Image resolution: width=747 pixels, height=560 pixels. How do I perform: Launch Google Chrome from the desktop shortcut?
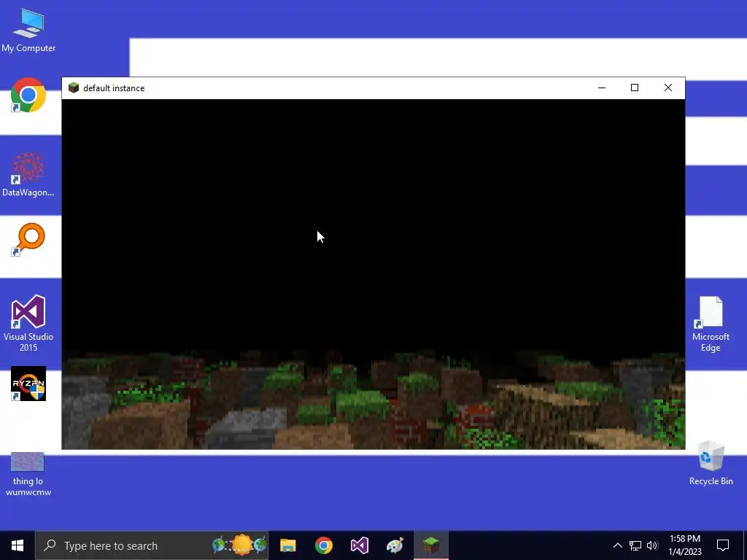(x=28, y=95)
